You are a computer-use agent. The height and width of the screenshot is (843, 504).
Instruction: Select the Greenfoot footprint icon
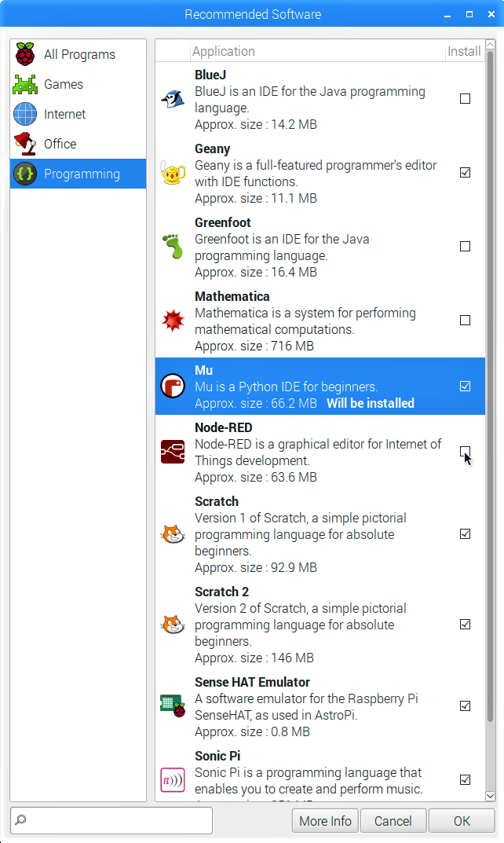pyautogui.click(x=173, y=246)
